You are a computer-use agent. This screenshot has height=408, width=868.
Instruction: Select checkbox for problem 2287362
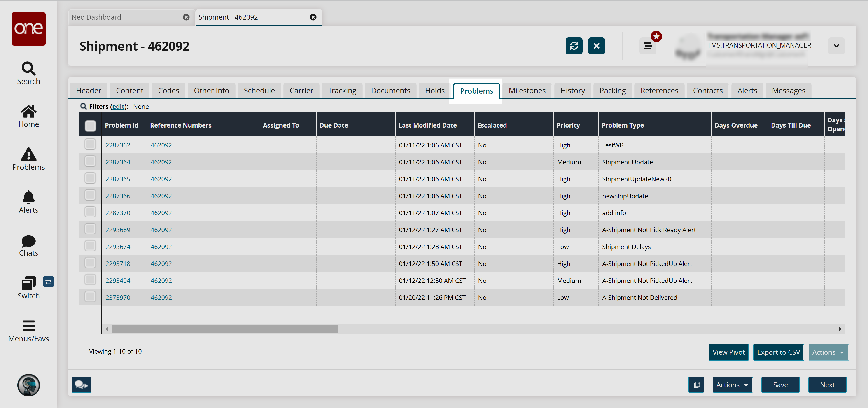click(x=90, y=145)
